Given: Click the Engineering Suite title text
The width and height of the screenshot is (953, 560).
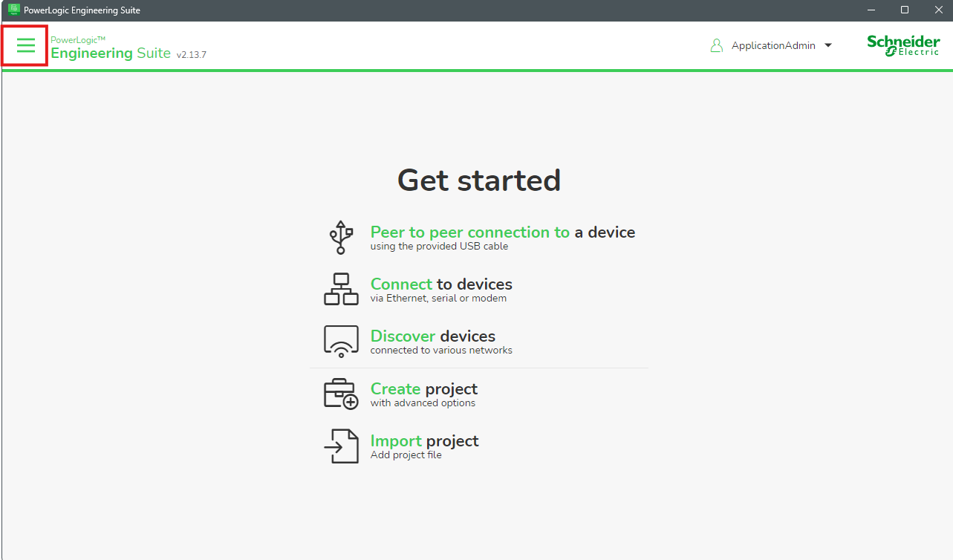Looking at the screenshot, I should [111, 53].
